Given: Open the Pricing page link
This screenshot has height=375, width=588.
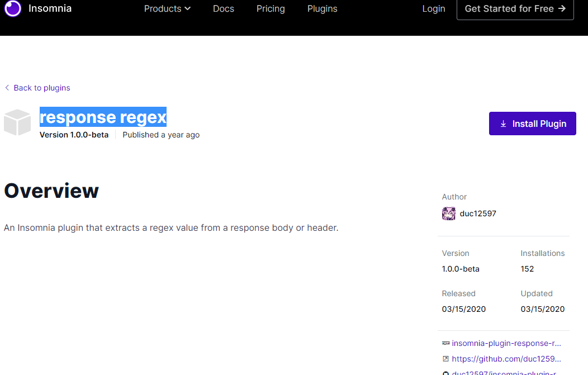Looking at the screenshot, I should click(271, 8).
